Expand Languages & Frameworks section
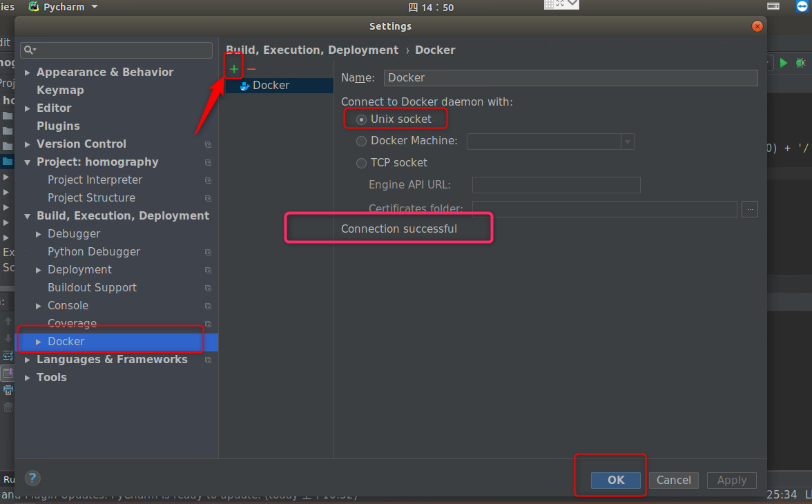Viewport: 812px width, 504px height. (x=27, y=360)
